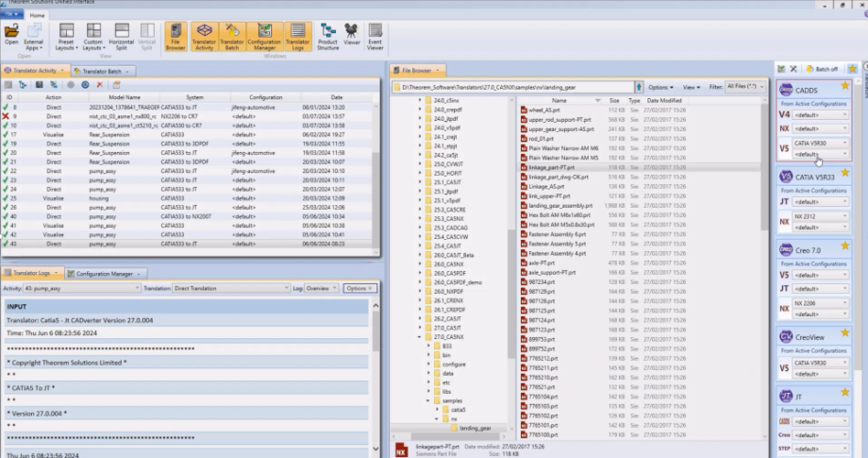The width and height of the screenshot is (868, 458).
Task: Open the Log Overview dropdown
Action: point(322,288)
